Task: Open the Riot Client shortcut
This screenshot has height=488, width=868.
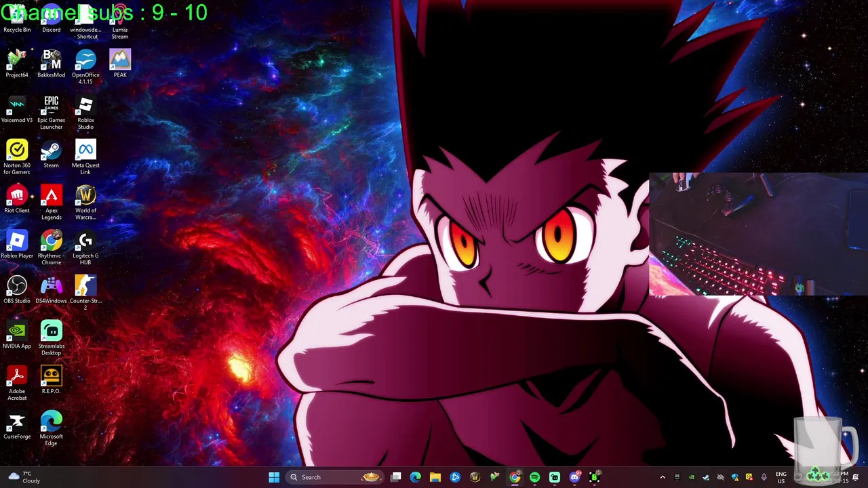Action: pos(17,199)
